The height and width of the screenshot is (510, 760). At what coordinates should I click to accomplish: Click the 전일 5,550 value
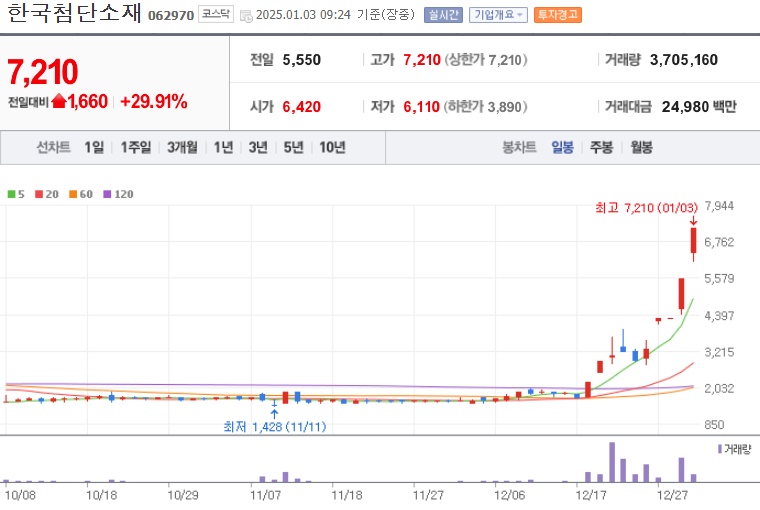[x=301, y=60]
